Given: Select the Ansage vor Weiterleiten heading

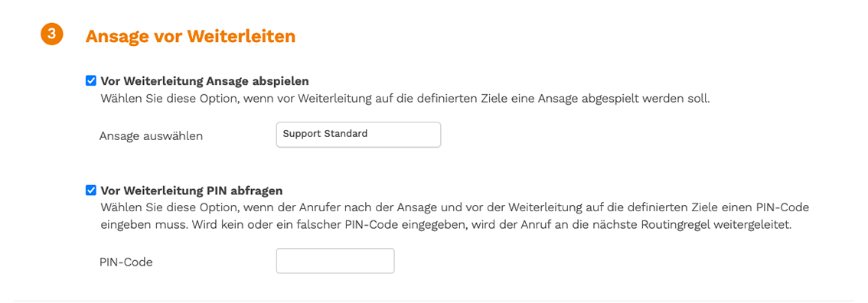Looking at the screenshot, I should (191, 37).
